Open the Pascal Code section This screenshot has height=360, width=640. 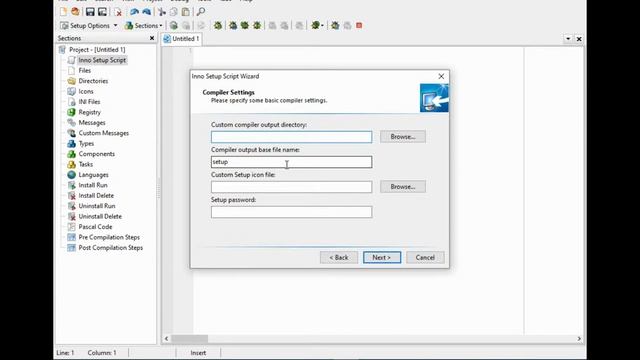(95, 227)
